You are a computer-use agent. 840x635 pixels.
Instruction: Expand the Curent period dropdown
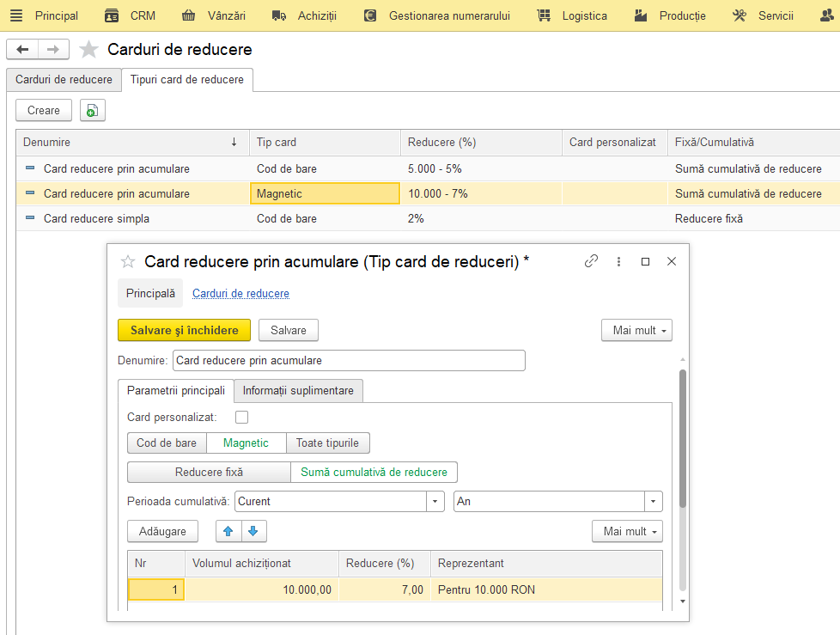click(x=435, y=502)
